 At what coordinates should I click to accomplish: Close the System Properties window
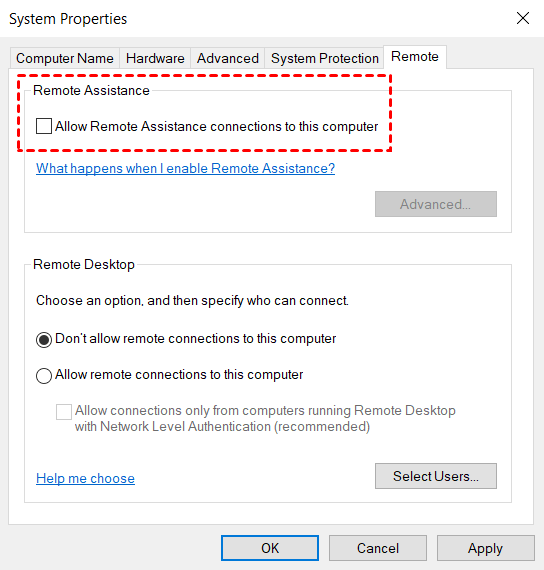point(523,18)
